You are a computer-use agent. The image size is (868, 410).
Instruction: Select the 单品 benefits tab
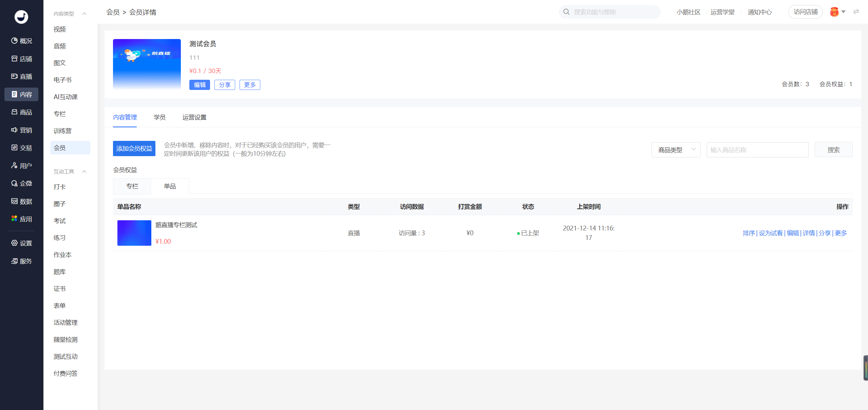170,186
